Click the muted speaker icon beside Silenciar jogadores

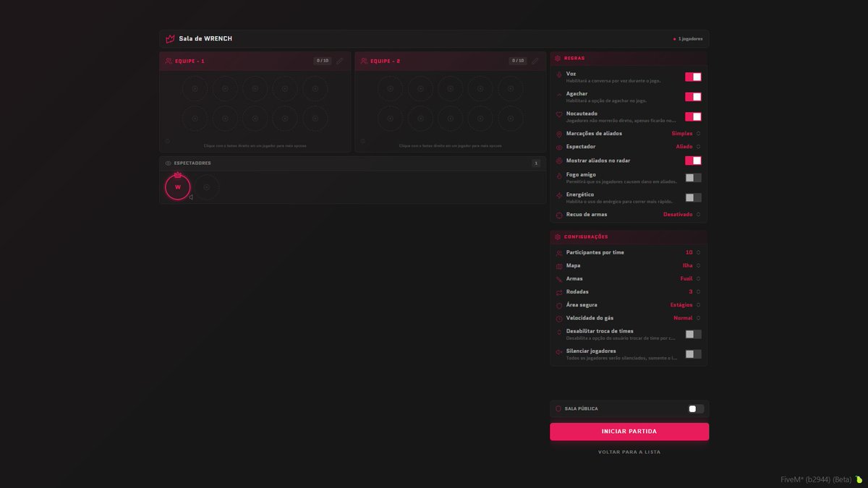click(559, 352)
